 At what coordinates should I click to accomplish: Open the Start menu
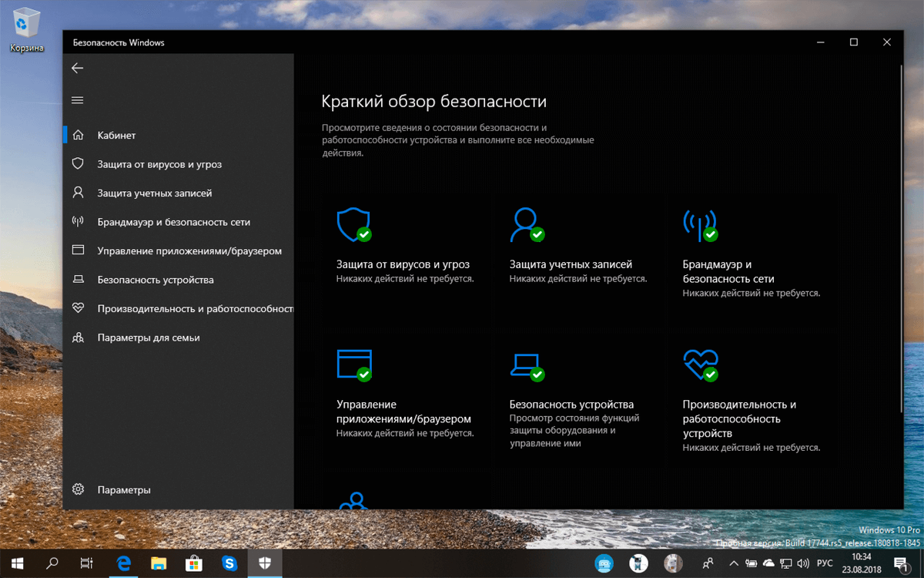click(16, 563)
